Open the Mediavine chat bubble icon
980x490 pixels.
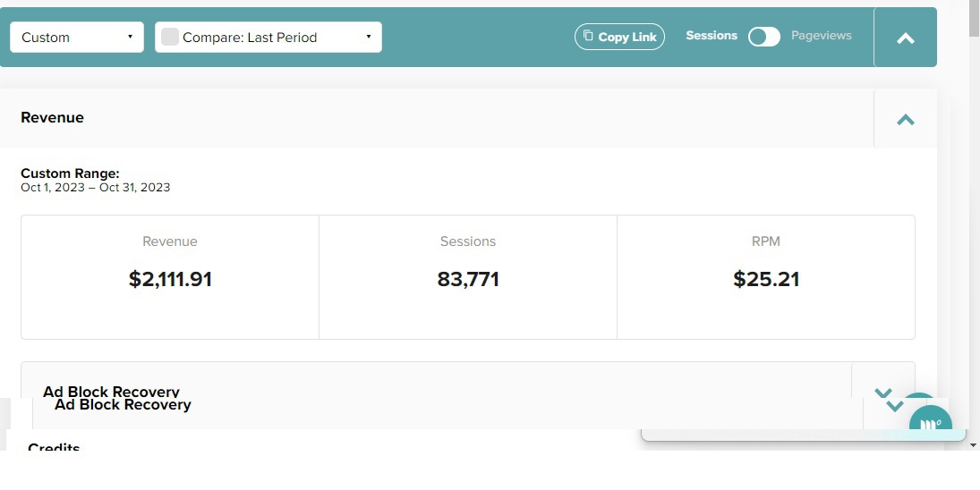931,423
